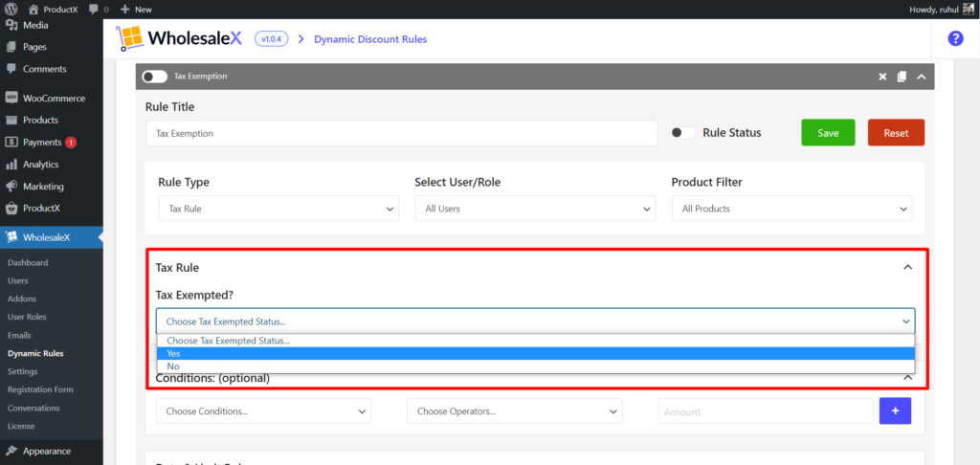Open the Product Filter dropdown

[791, 209]
